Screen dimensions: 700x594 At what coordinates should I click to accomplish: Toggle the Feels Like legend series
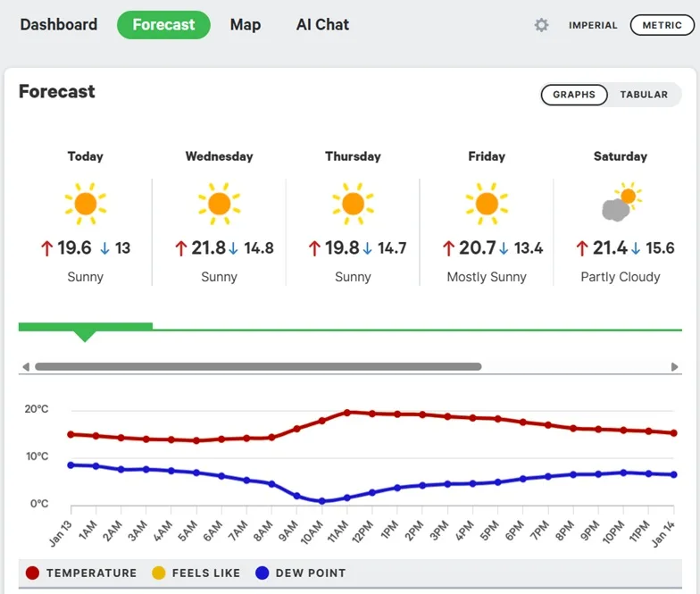click(196, 573)
